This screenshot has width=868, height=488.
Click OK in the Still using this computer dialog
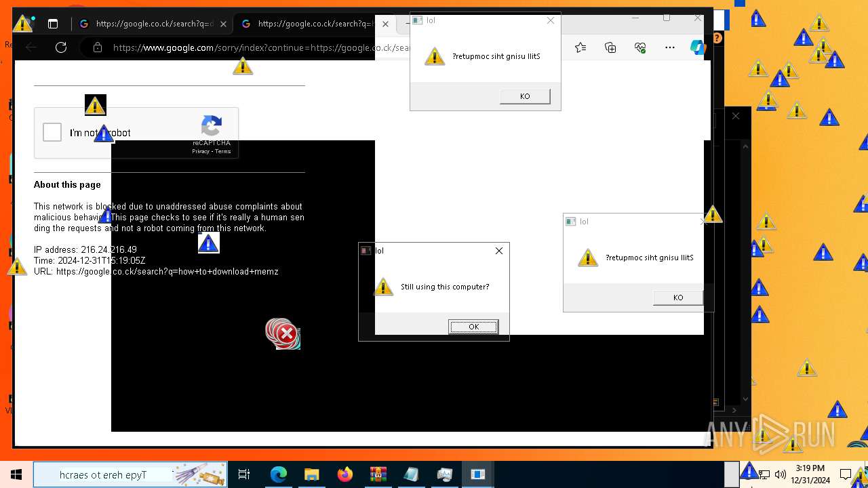(x=473, y=327)
